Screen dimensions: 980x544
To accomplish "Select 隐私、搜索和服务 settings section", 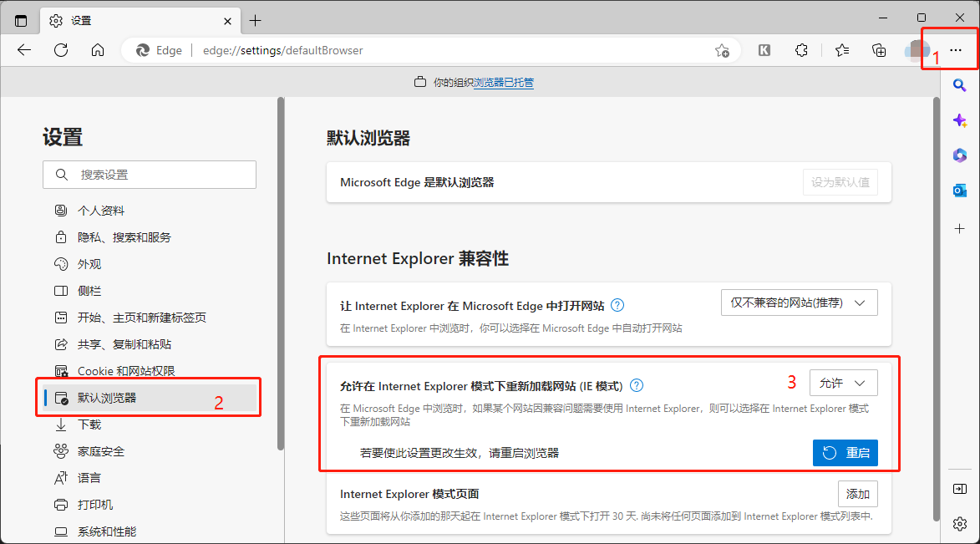I will [124, 237].
